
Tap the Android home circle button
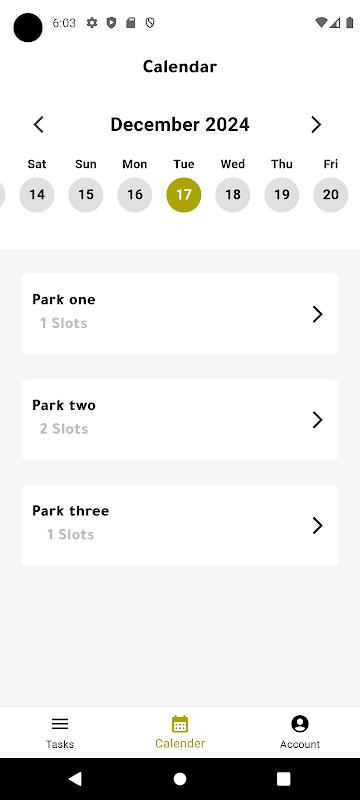click(x=180, y=779)
